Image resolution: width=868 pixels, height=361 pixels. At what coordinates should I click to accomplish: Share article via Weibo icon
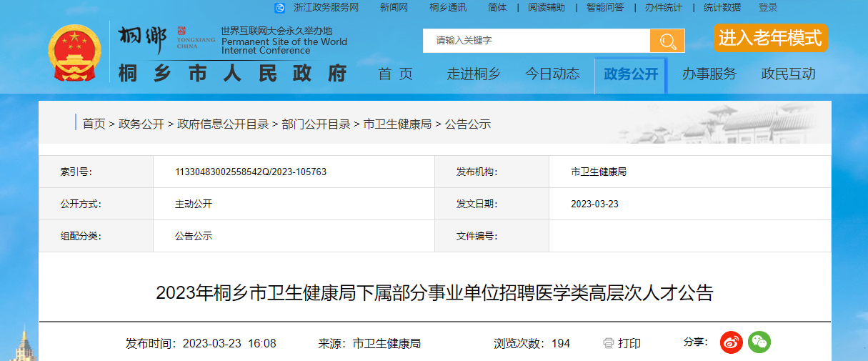(731, 342)
